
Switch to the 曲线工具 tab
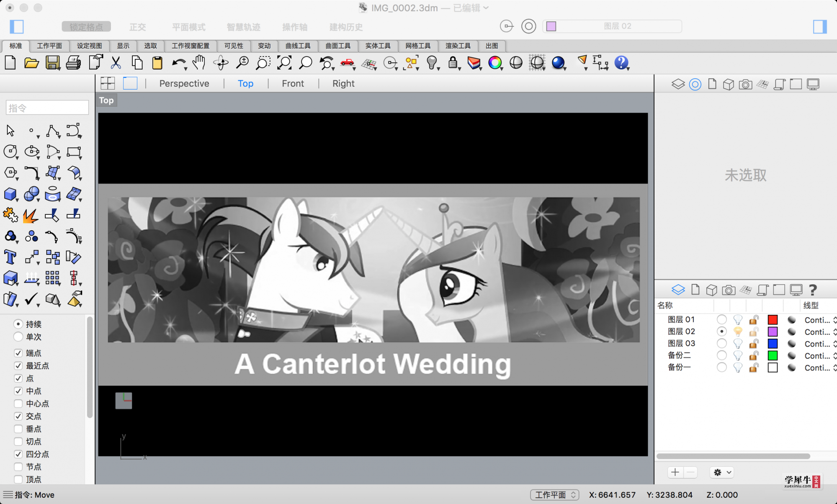(x=298, y=46)
